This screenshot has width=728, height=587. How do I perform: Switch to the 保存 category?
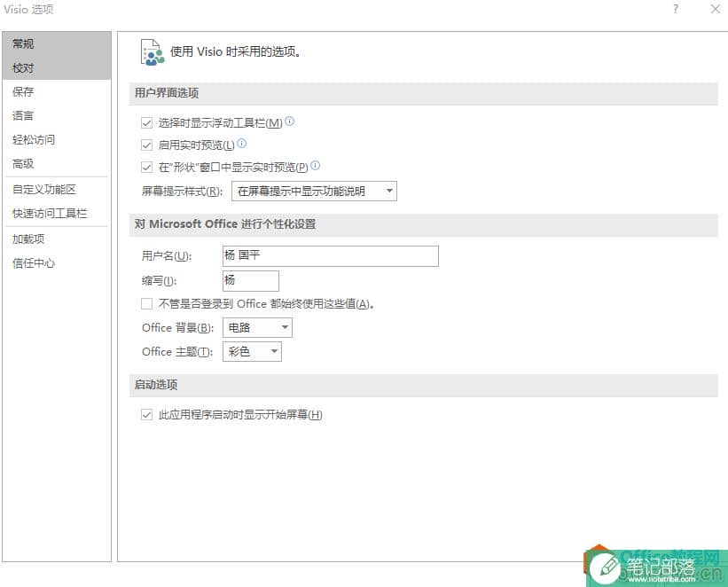pyautogui.click(x=57, y=92)
